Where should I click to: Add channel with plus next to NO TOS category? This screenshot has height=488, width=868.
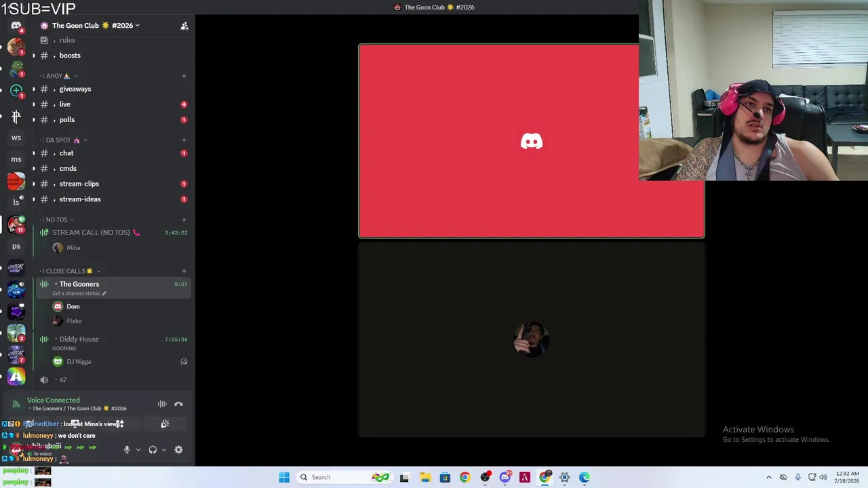coord(184,220)
